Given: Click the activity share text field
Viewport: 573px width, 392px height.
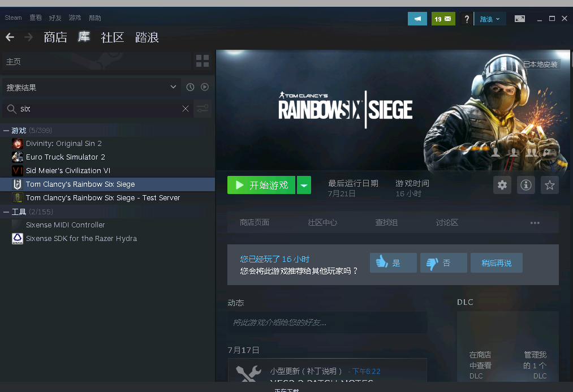Looking at the screenshot, I should tap(327, 322).
